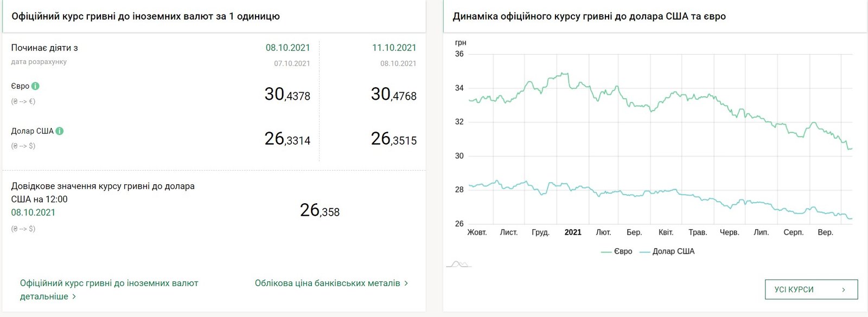Hide the Євро series via chart legend
868x317 pixels.
click(x=624, y=251)
